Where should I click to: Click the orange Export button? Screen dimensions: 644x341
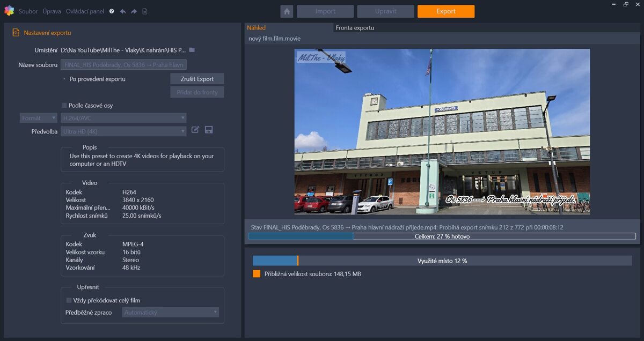pyautogui.click(x=445, y=11)
